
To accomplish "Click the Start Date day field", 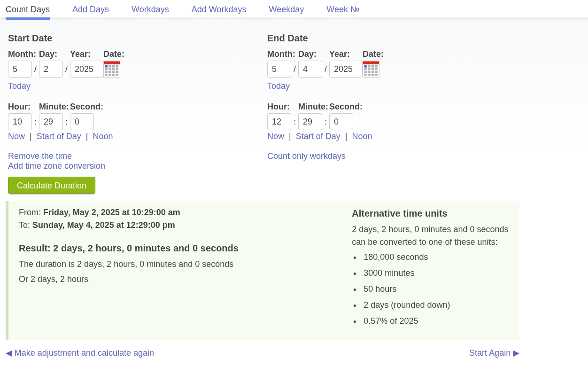I will pyautogui.click(x=51, y=69).
